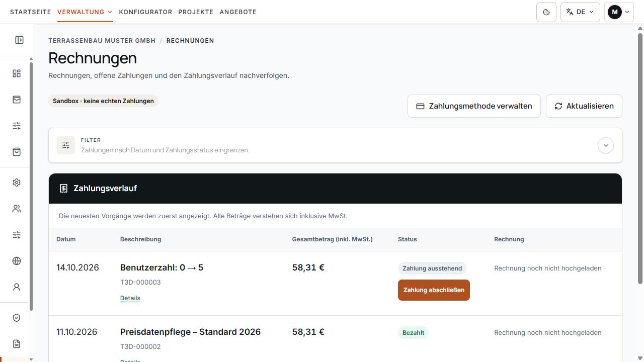
Task: Go to Startseite in the top navigation
Action: (x=31, y=12)
